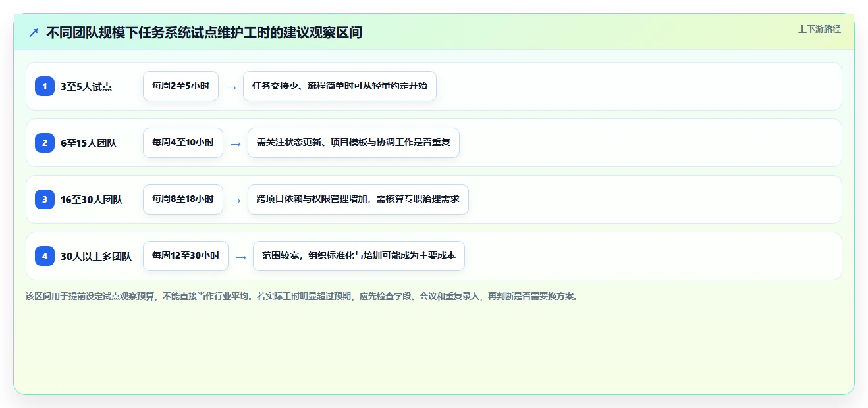
Task: Click the footnote starting with 该区间用于提前设定试点观察预算
Action: click(x=303, y=296)
